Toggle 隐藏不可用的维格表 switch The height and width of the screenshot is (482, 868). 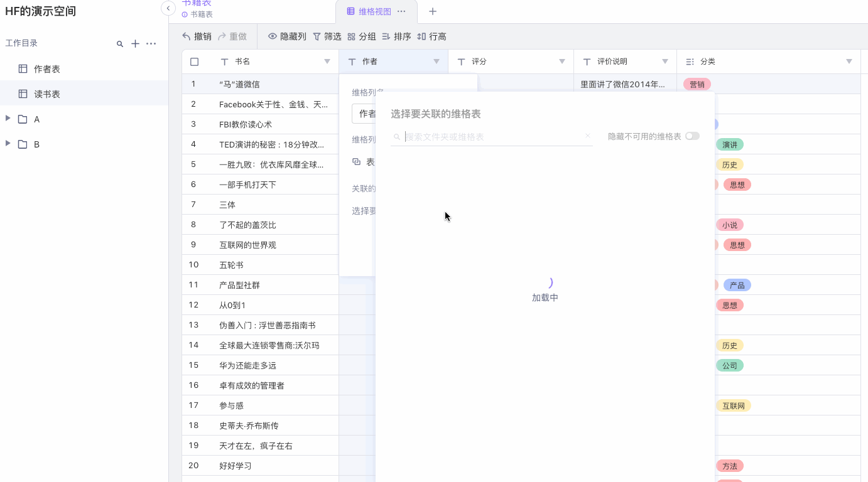tap(692, 136)
